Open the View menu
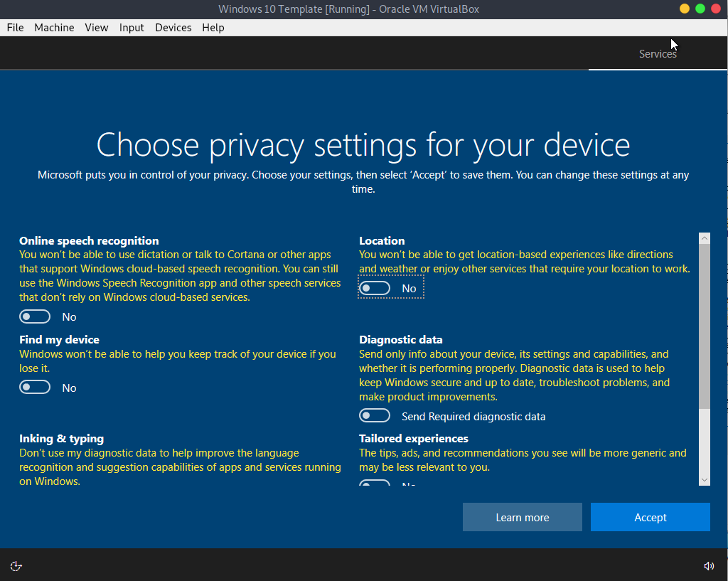This screenshot has height=581, width=728. click(97, 28)
